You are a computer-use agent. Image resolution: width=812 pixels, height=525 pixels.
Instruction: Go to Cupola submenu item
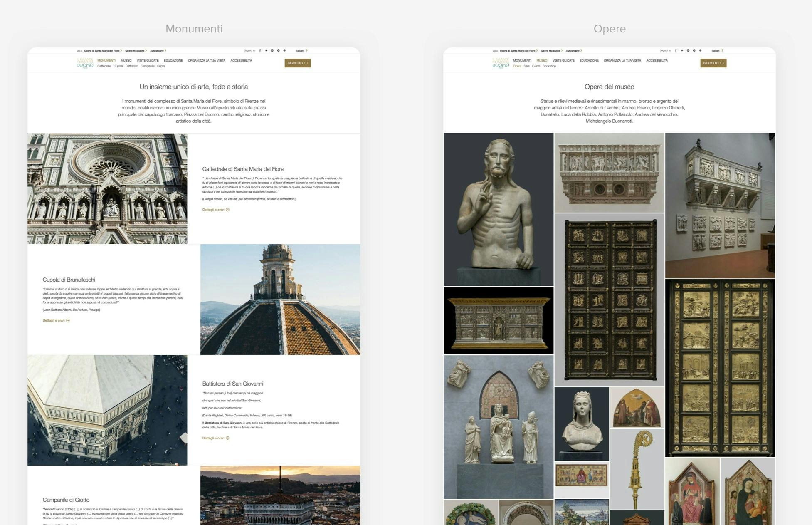coord(118,66)
